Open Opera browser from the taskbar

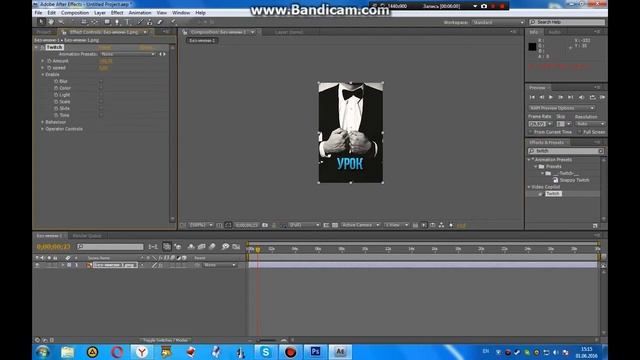pos(117,352)
